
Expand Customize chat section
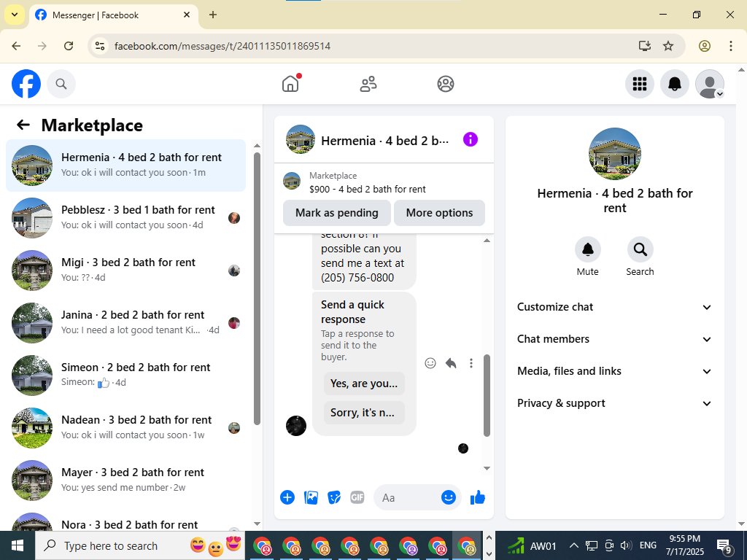pos(614,307)
